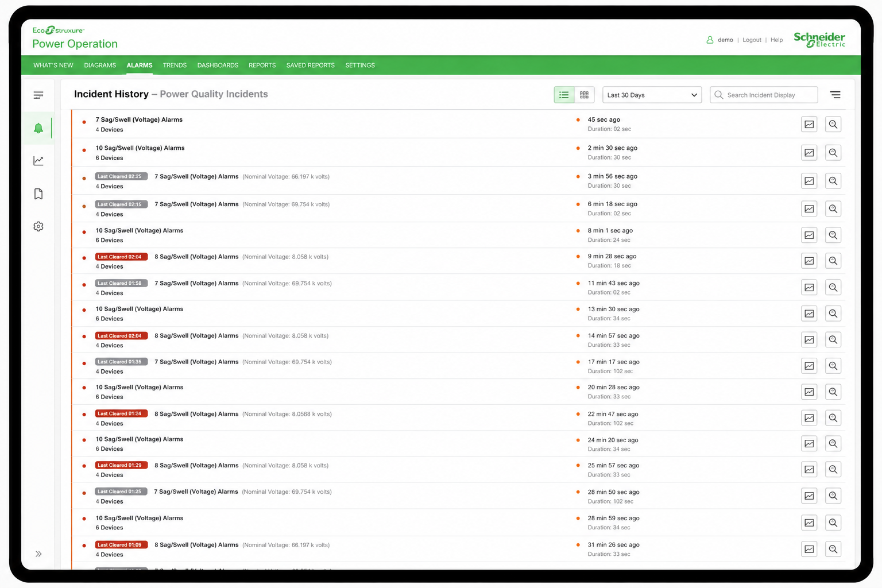
Task: Open waveform for 45 sec ago incident
Action: point(809,124)
